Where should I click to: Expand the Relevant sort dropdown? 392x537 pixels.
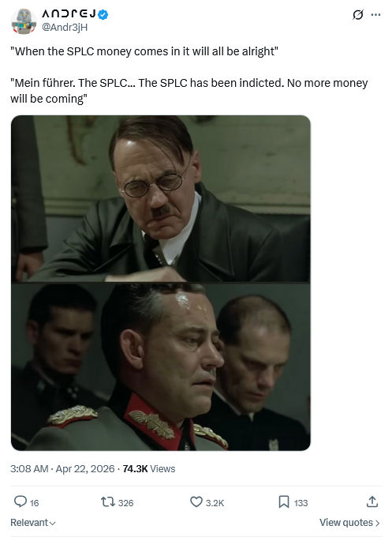click(33, 523)
